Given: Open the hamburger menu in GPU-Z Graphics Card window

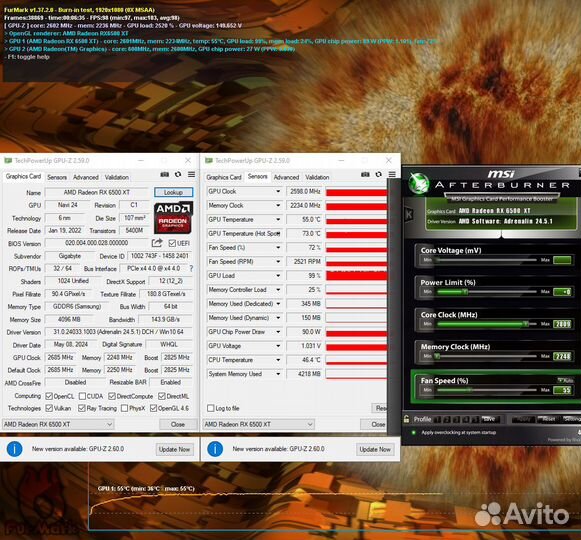Looking at the screenshot, I should [x=191, y=174].
